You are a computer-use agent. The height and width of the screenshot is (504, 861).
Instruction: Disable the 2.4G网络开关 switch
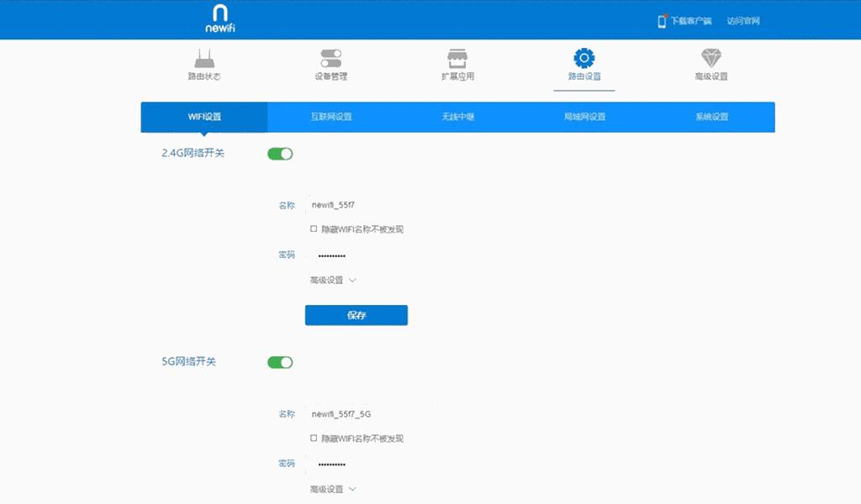[x=280, y=153]
